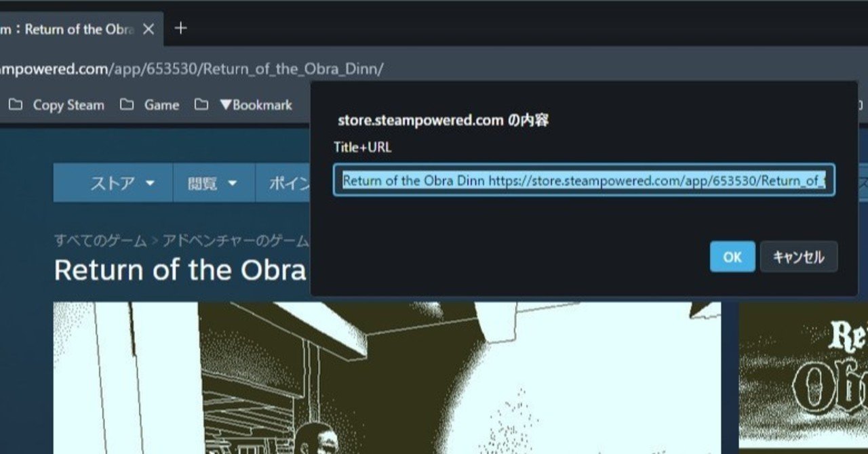The image size is (868, 454).
Task: Open the ▼Bookmark folder icon
Action: tap(201, 105)
